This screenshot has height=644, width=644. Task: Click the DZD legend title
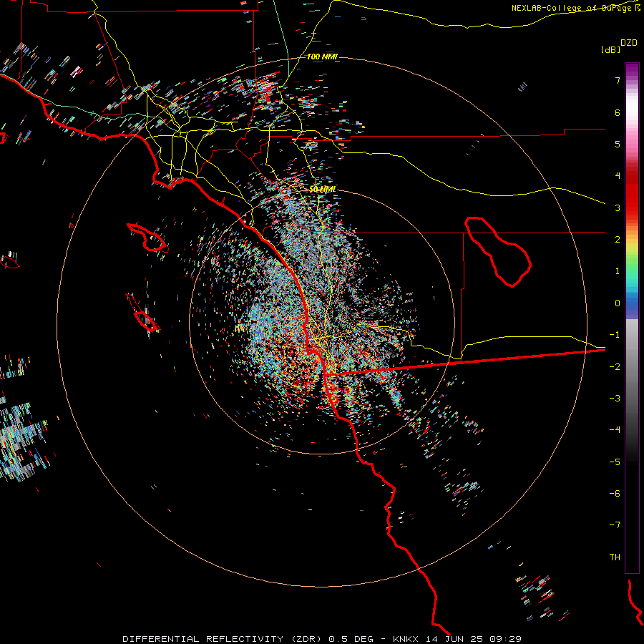(629, 43)
